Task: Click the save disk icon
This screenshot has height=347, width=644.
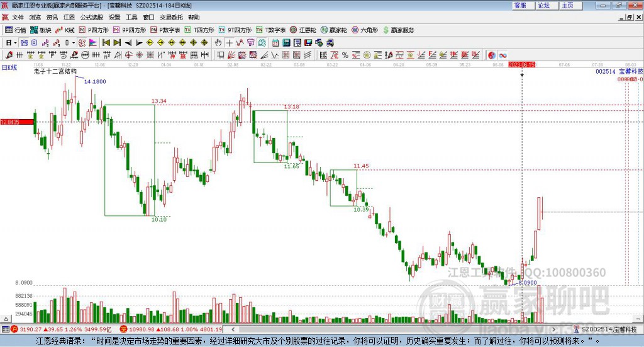Action: click(x=308, y=43)
